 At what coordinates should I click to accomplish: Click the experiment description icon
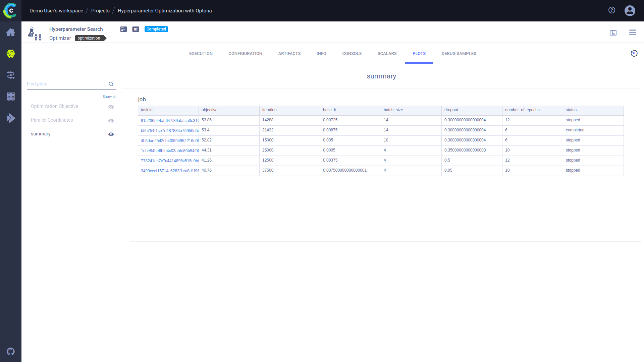123,29
